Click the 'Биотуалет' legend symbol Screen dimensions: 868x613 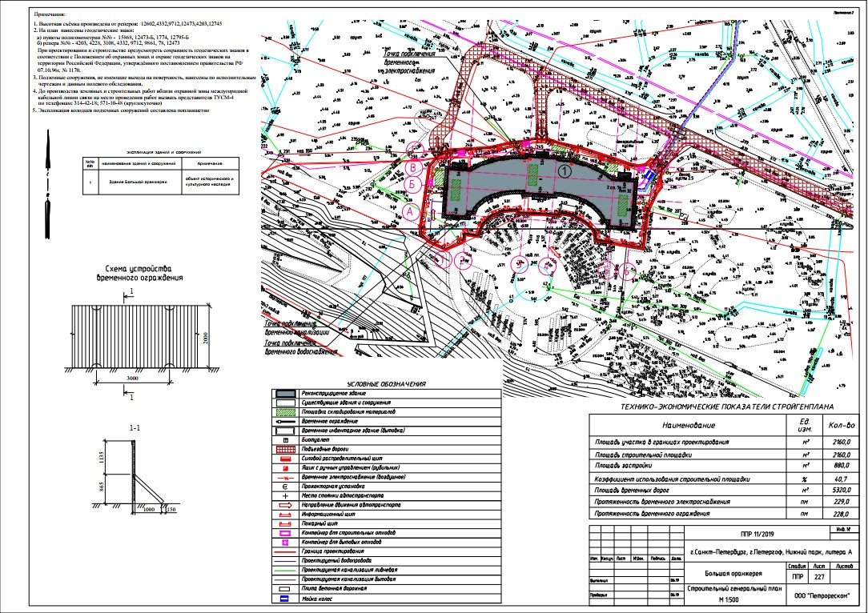(x=285, y=440)
